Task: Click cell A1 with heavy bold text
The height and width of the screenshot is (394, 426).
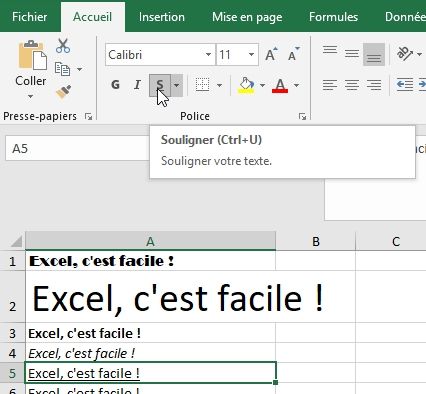Action: point(150,261)
